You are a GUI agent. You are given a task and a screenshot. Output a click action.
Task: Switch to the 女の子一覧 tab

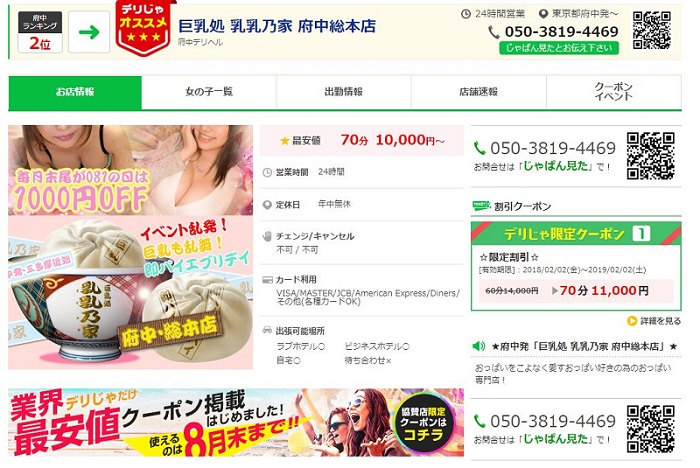click(x=209, y=92)
